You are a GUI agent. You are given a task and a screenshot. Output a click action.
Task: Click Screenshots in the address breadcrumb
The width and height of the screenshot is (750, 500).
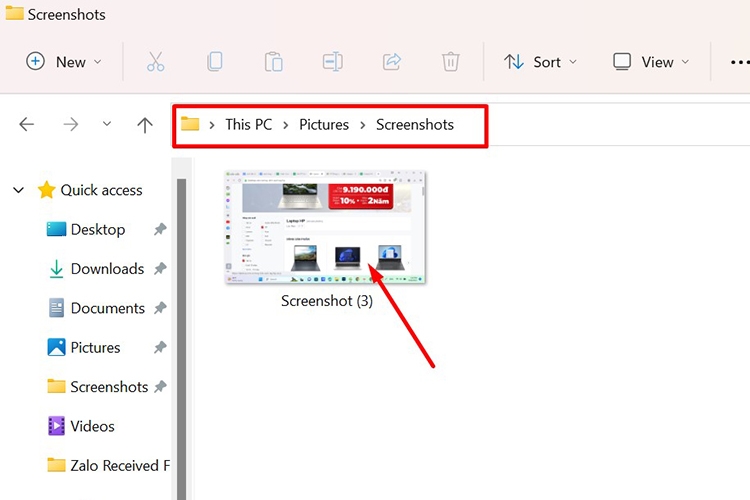[x=415, y=124]
